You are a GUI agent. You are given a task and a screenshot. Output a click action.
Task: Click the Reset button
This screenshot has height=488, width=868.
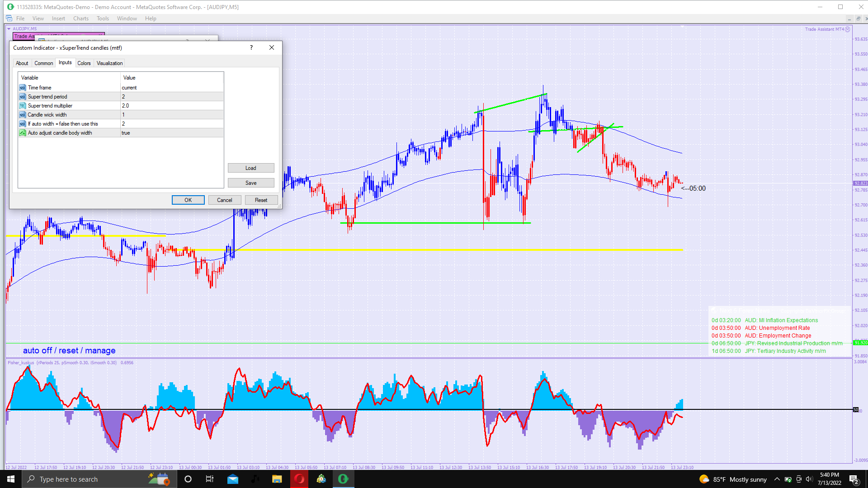pyautogui.click(x=261, y=200)
